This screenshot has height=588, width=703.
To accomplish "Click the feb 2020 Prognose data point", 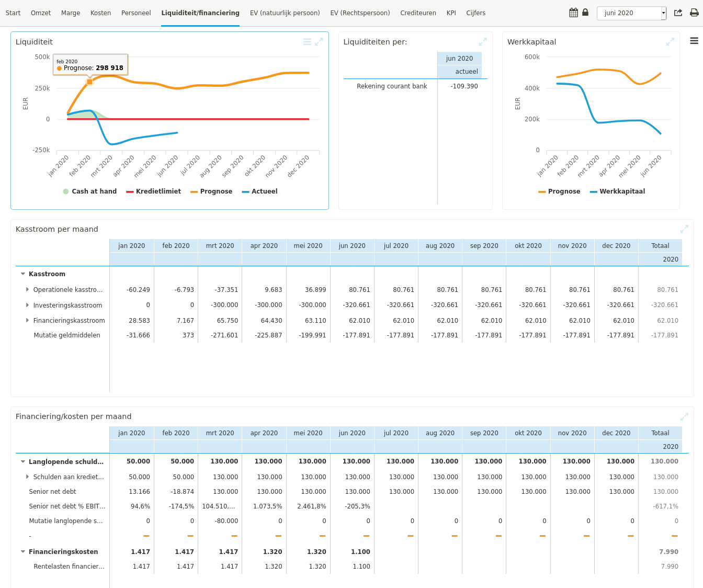I will tap(89, 82).
